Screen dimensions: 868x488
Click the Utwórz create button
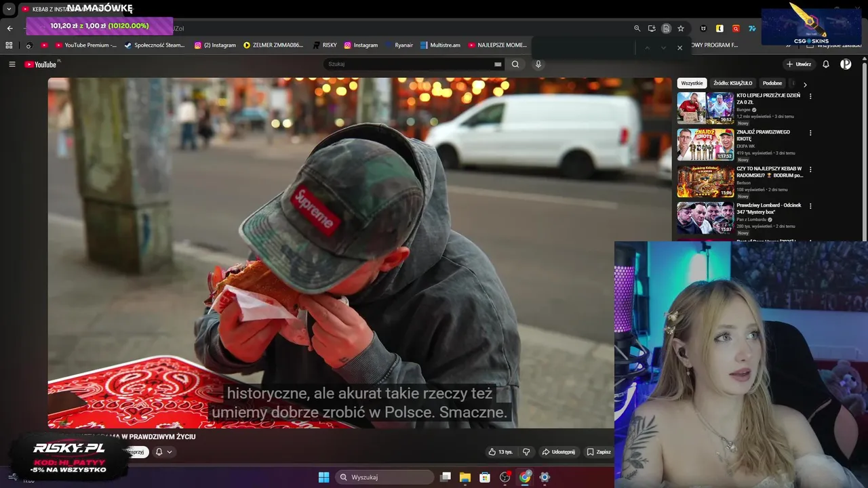pyautogui.click(x=799, y=64)
